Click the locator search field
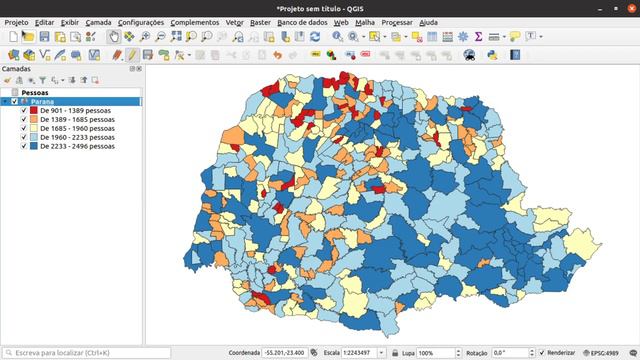640x360 pixels. click(87, 353)
